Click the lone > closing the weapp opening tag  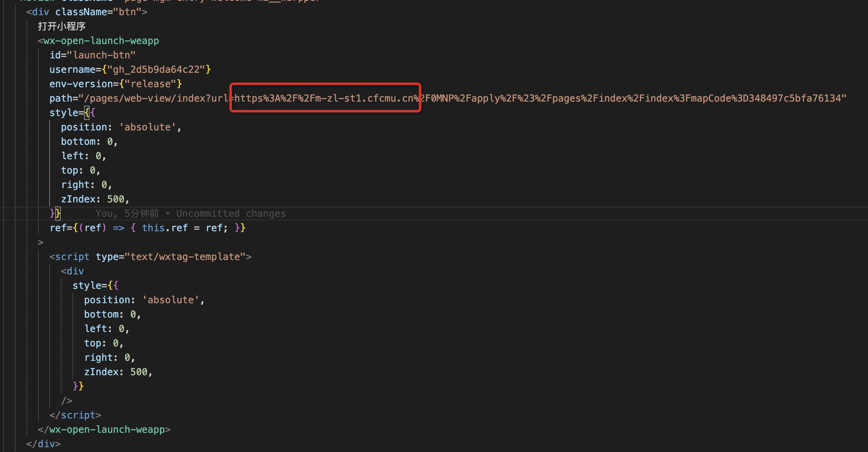point(40,242)
